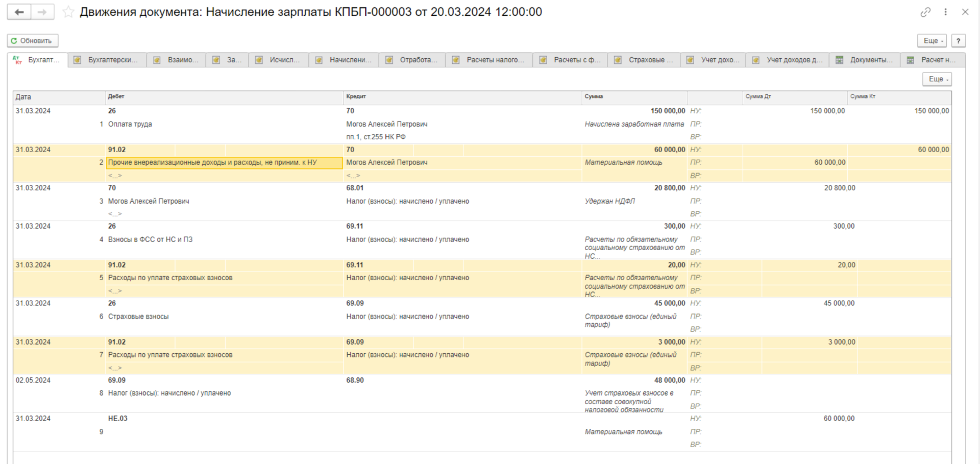Select 'Могов Алексей Петрович' in row 3 debit
The height and width of the screenshot is (464, 980).
[149, 201]
